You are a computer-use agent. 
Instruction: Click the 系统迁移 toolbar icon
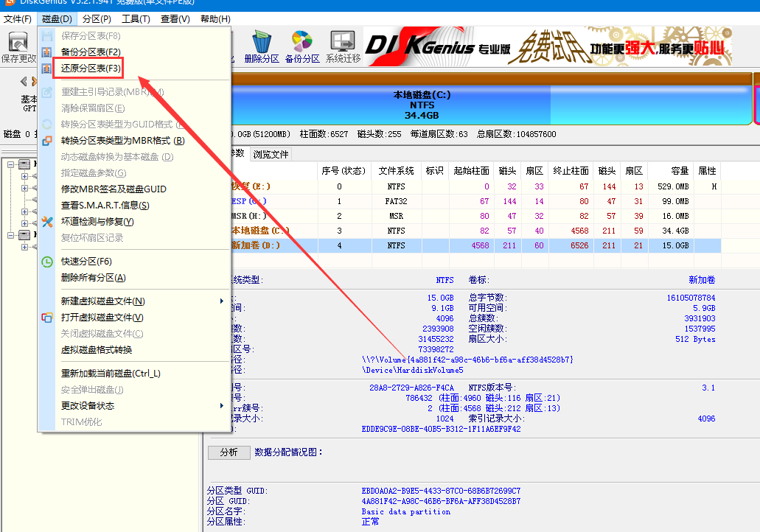(343, 47)
